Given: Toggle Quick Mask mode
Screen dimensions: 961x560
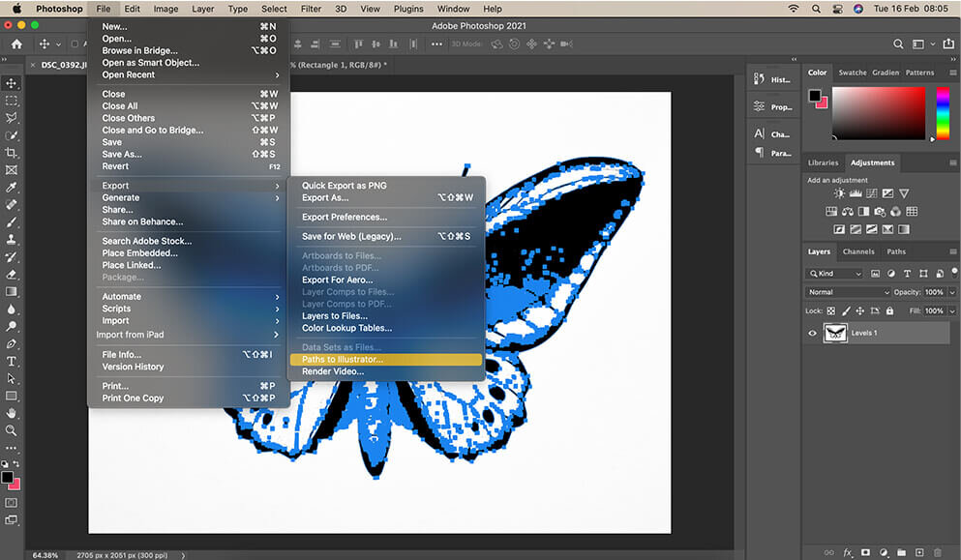Looking at the screenshot, I should [x=11, y=502].
